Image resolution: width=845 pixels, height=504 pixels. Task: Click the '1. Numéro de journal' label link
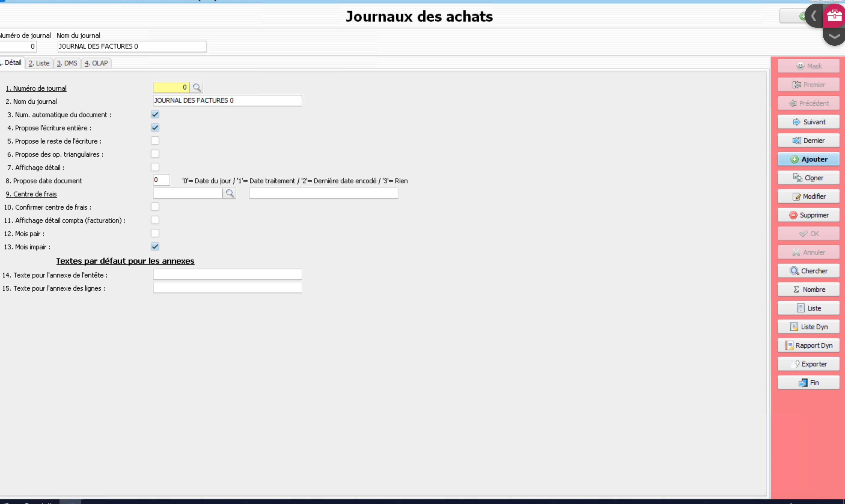(x=36, y=88)
